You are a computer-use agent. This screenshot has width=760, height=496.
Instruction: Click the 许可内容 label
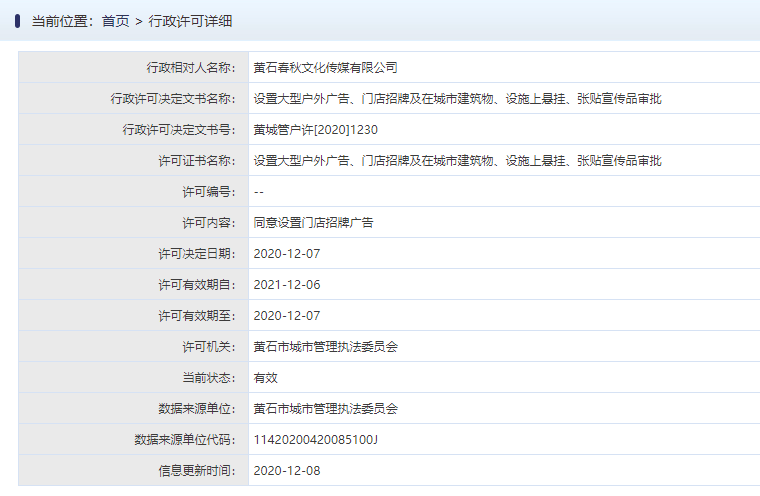pos(209,223)
